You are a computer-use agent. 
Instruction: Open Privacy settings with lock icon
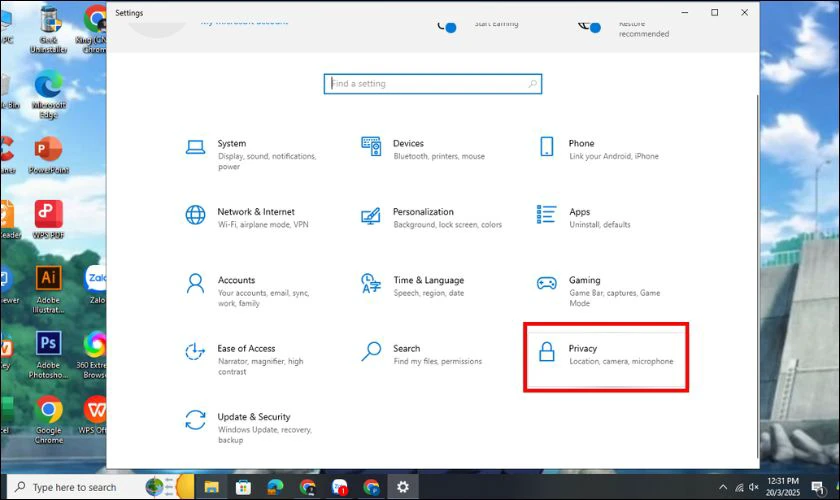(547, 352)
